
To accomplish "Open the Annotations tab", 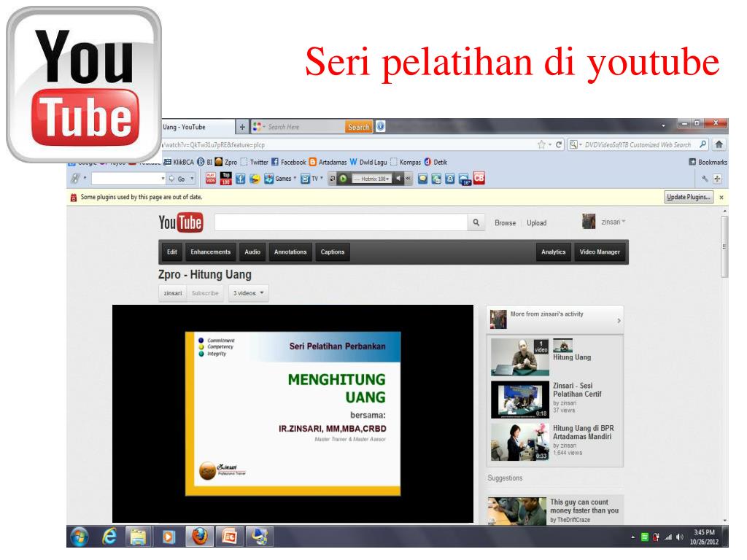I will click(290, 252).
